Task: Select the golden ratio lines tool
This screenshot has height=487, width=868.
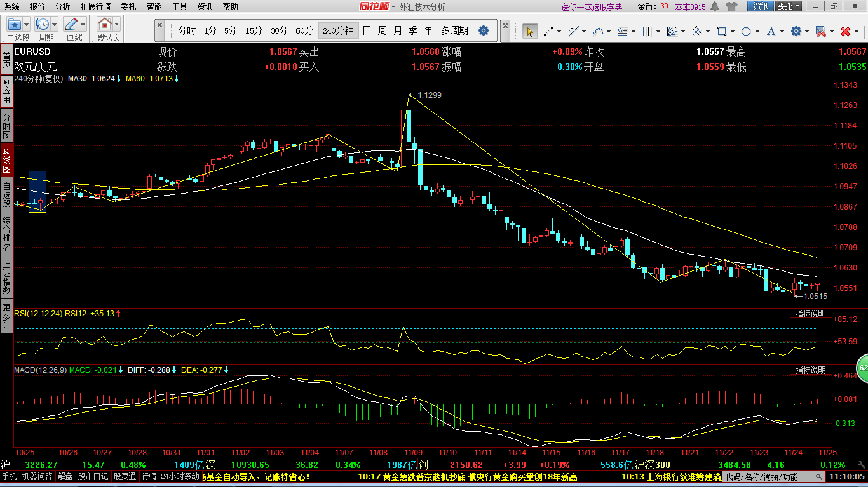Action: 623,31
